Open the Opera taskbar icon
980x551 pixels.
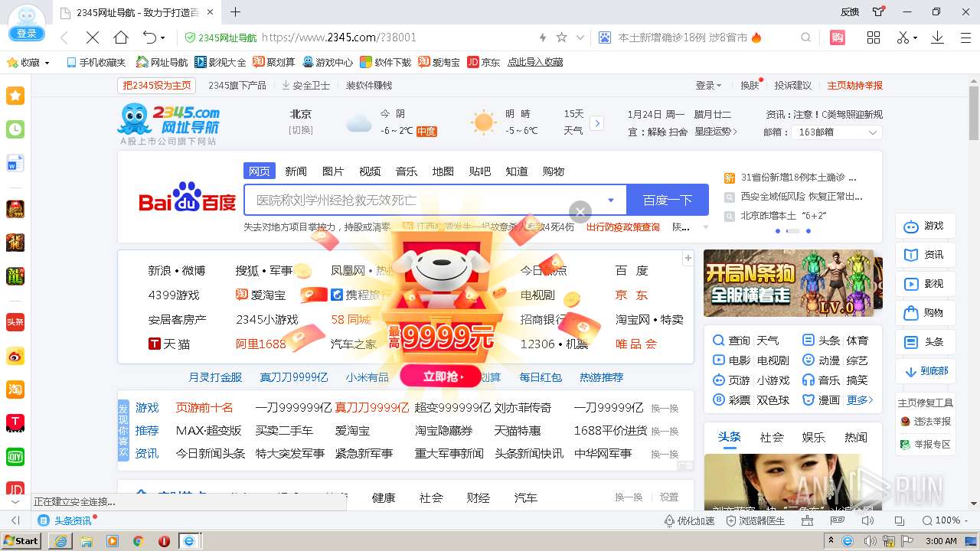click(x=164, y=540)
